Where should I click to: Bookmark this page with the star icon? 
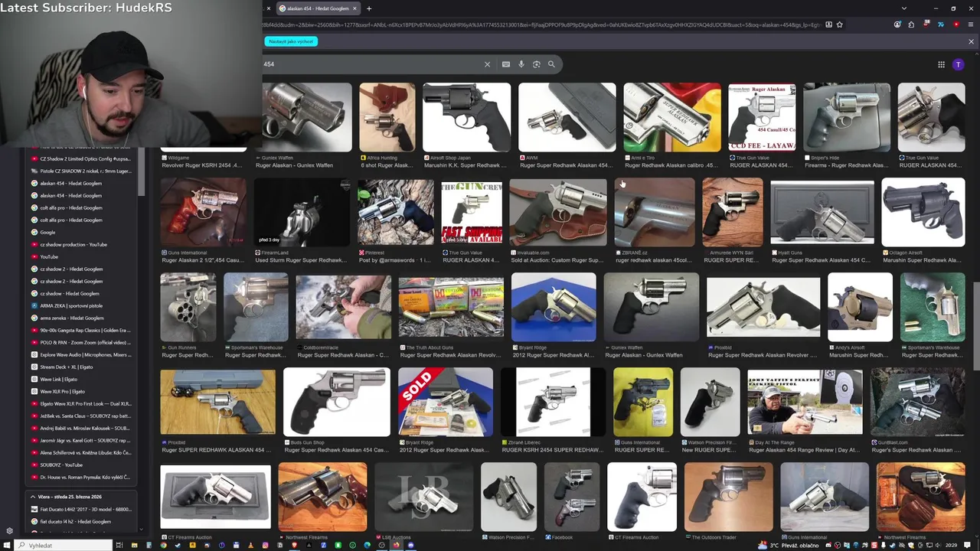pos(839,24)
